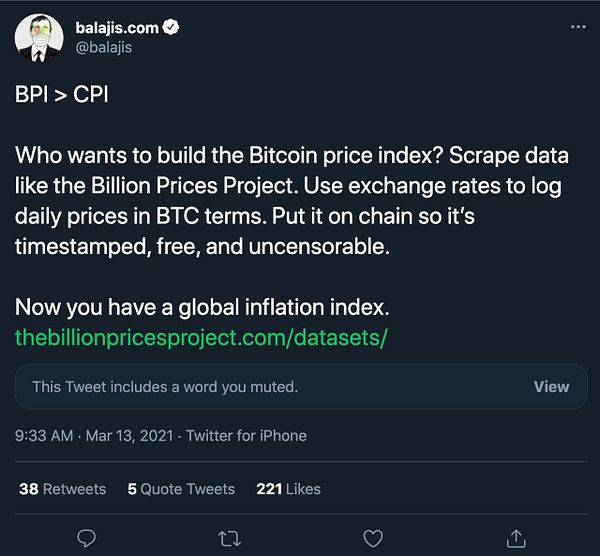The image size is (600, 556).
Task: Open the thebillionpricesproject.com/datasets/ link
Action: point(201,337)
